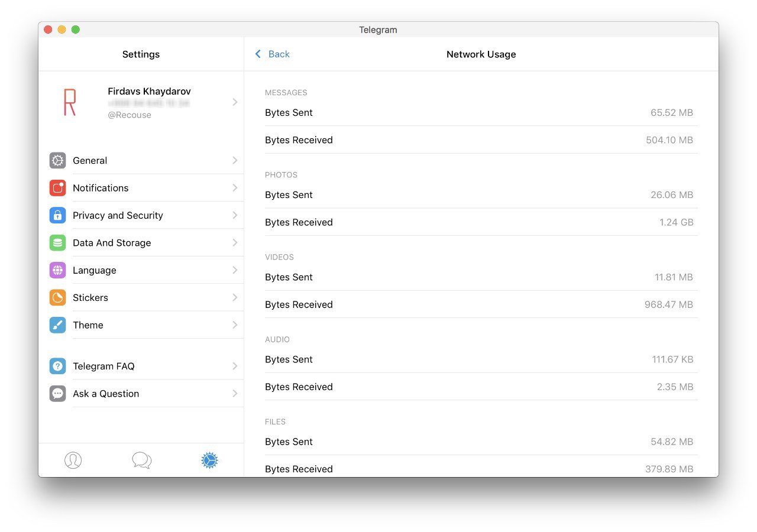This screenshot has width=757, height=532.
Task: Click the Settings header title
Action: click(141, 54)
